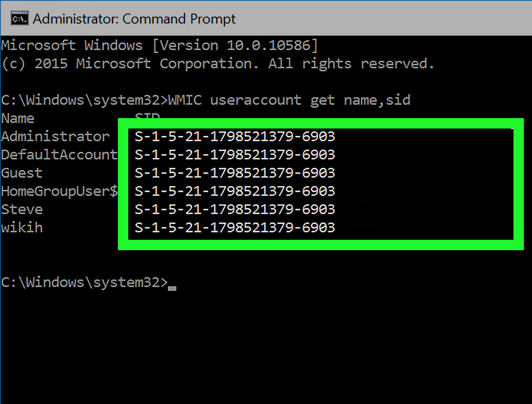
Task: Click the SID in the Administrator row
Action: 235,137
